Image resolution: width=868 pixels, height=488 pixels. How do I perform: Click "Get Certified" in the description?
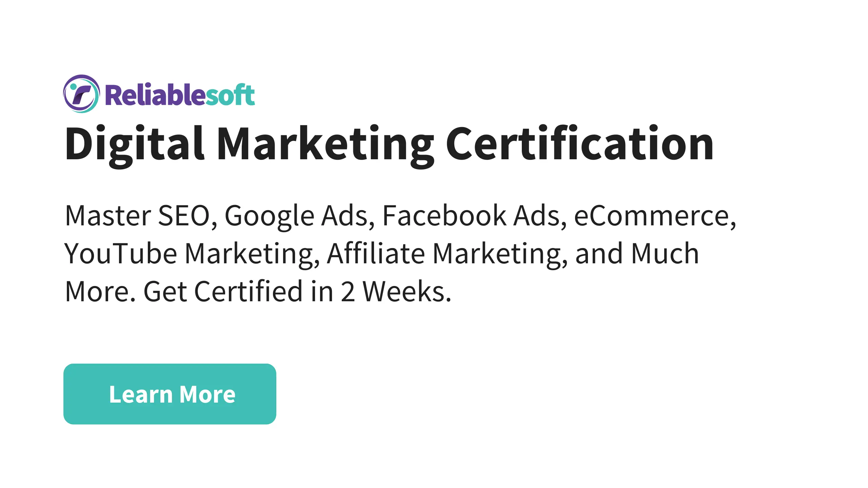(x=223, y=291)
